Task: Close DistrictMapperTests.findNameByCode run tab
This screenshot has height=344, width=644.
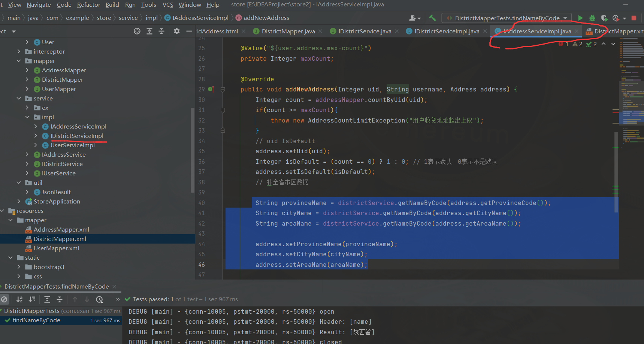Action: [114, 287]
